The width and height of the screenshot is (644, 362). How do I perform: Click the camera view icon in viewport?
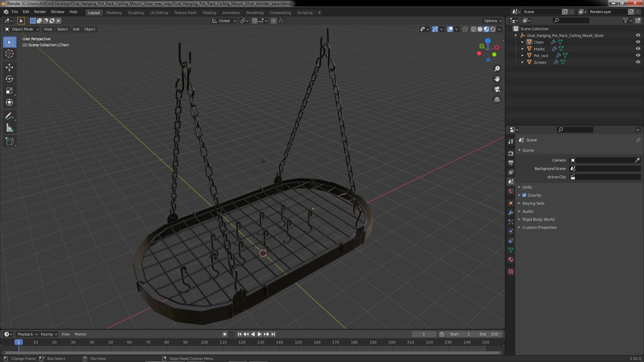pos(497,89)
